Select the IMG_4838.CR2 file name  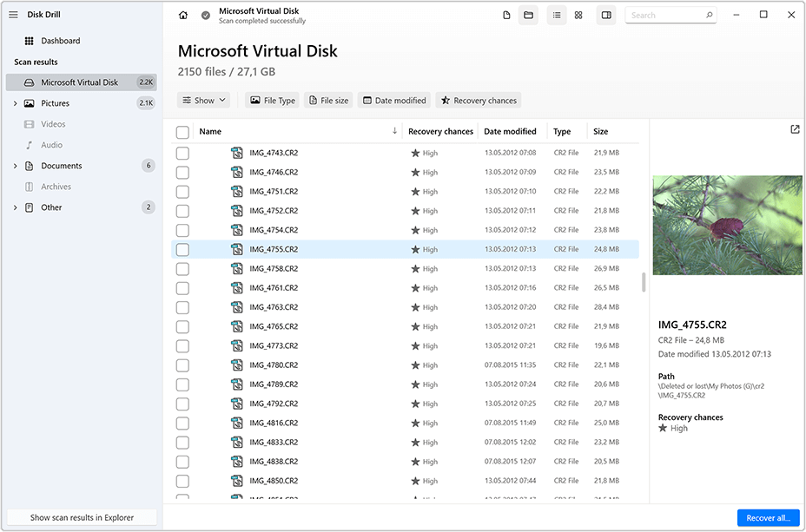point(274,462)
